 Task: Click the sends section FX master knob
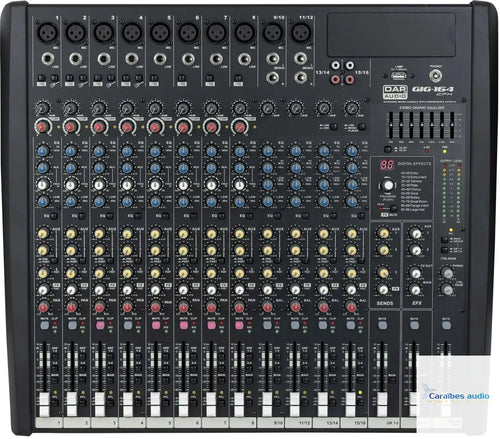point(383,289)
